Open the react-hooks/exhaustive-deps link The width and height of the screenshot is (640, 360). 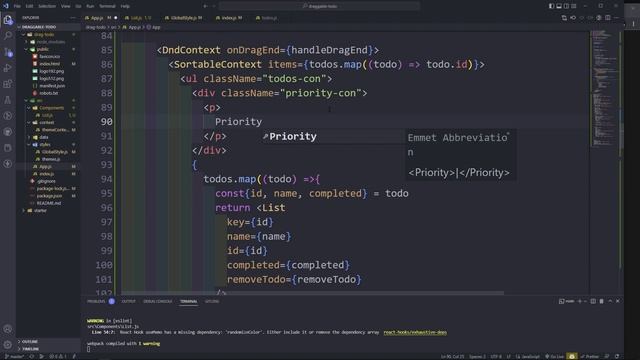click(x=415, y=332)
